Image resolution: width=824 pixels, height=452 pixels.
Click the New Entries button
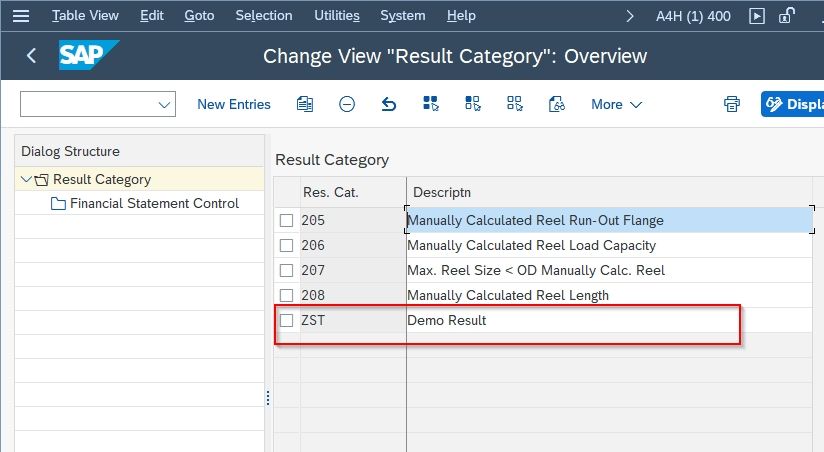point(234,105)
